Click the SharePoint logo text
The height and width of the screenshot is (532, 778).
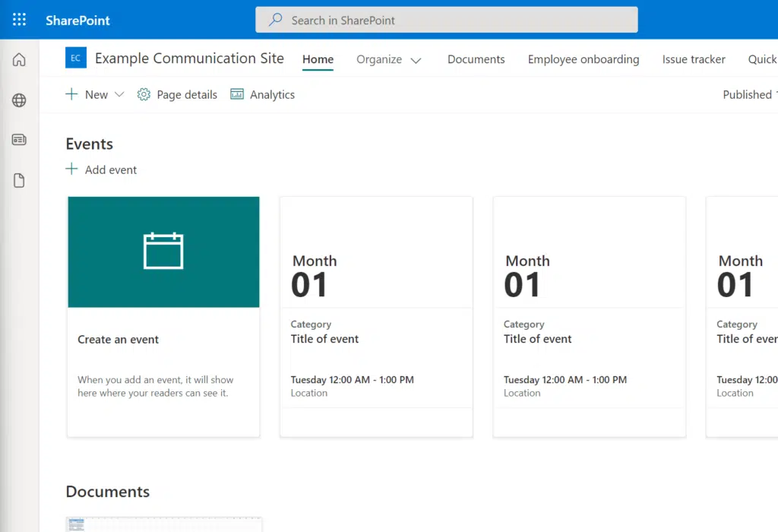77,21
